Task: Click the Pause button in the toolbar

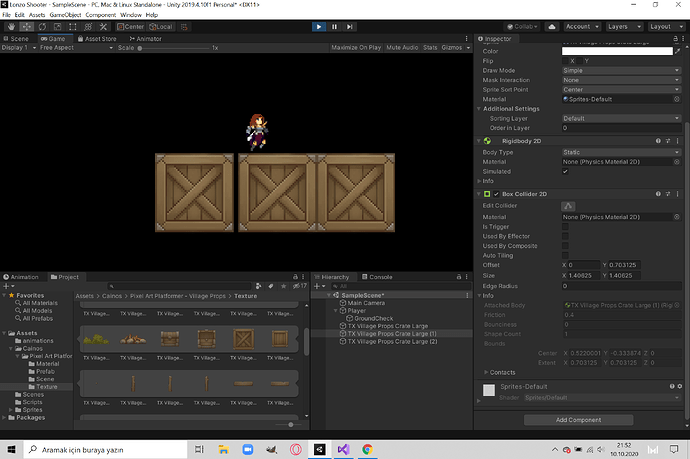Action: (333, 27)
